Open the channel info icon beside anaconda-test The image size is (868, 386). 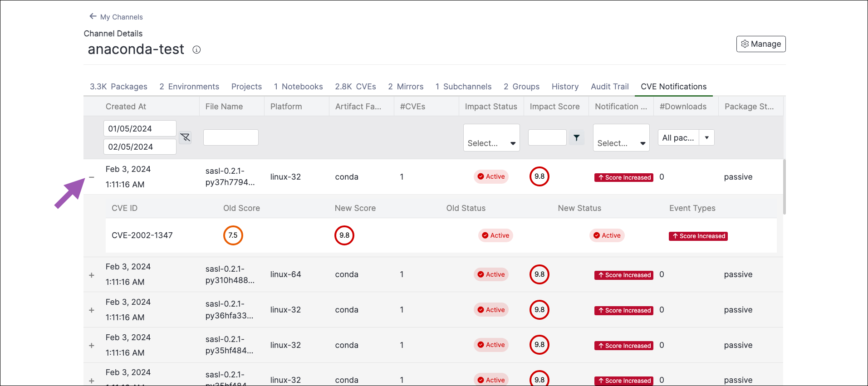pyautogui.click(x=196, y=50)
